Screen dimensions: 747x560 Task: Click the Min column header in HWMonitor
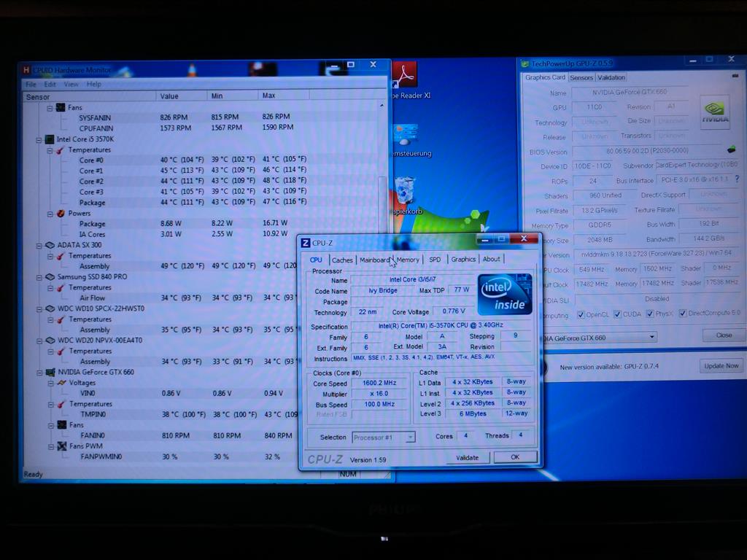point(233,96)
